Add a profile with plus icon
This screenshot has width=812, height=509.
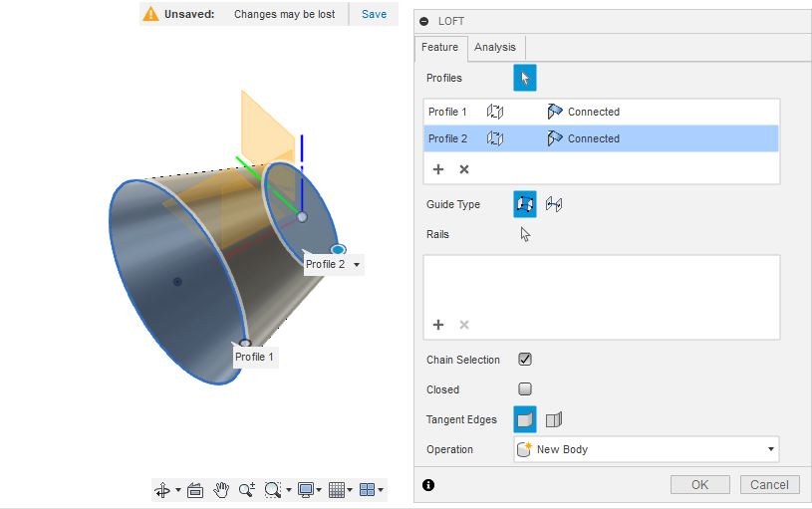coord(438,169)
